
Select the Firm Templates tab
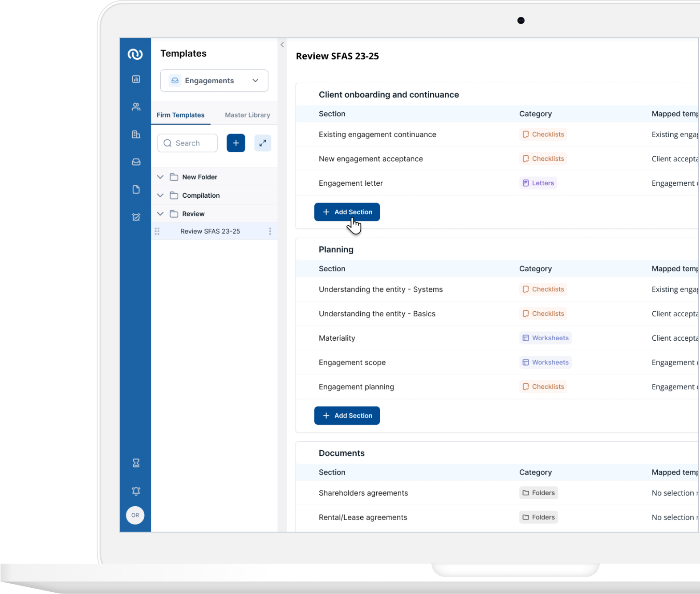180,115
